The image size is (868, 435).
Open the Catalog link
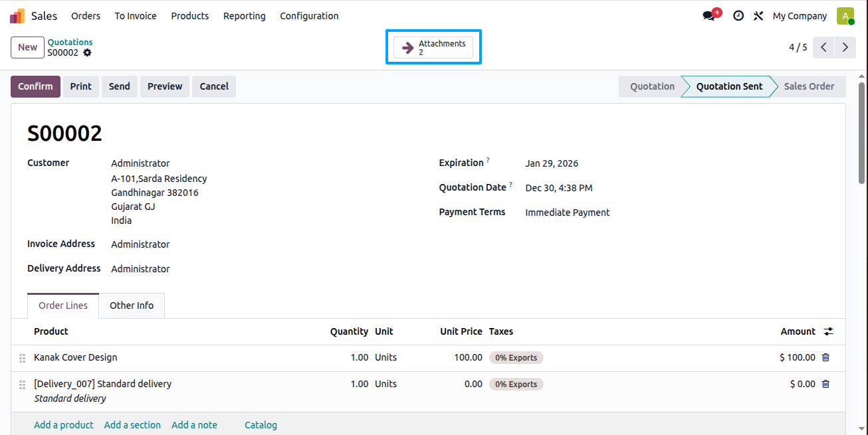point(261,425)
